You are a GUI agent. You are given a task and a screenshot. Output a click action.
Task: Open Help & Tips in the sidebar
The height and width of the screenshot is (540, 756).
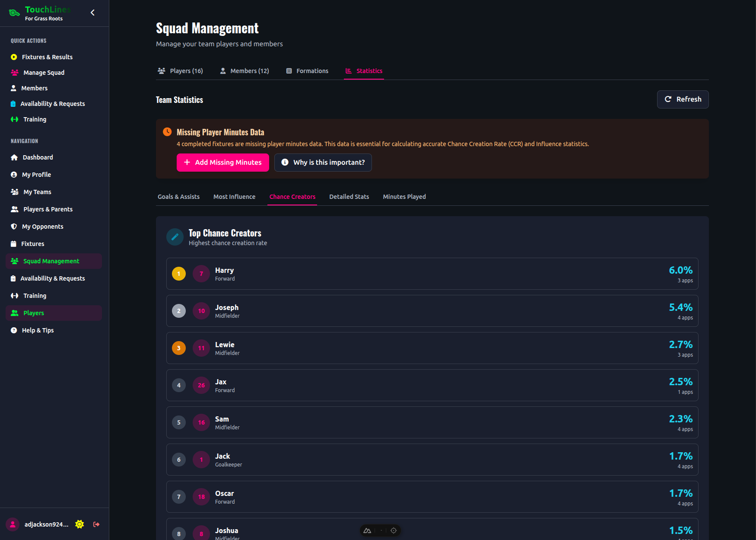coord(38,330)
